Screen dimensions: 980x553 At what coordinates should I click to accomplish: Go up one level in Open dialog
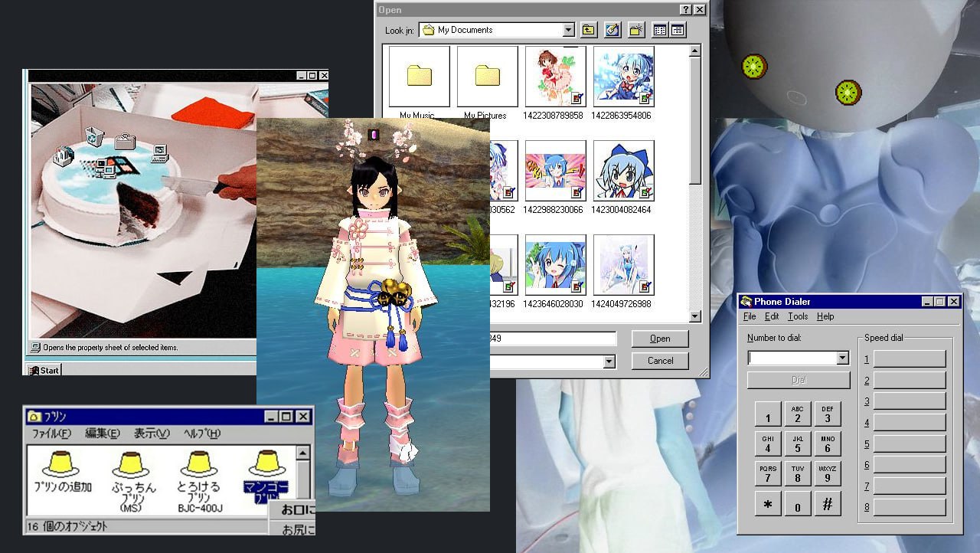point(589,30)
